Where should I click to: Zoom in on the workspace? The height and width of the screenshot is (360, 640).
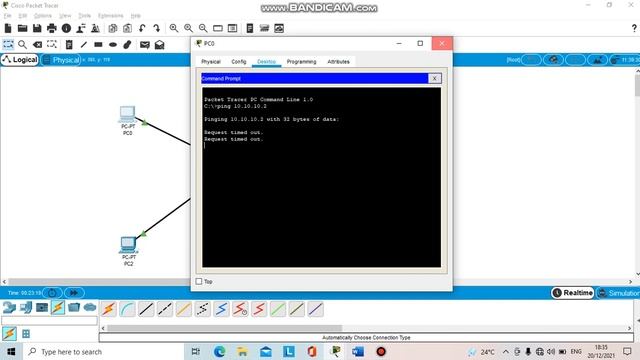[x=174, y=28]
